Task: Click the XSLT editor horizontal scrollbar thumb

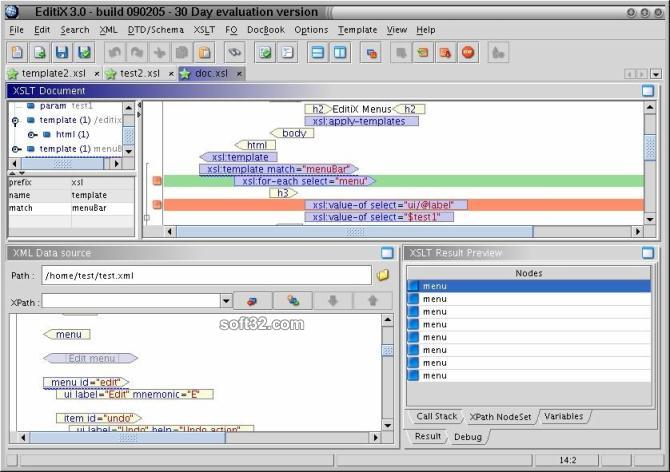Action: pyautogui.click(x=355, y=232)
